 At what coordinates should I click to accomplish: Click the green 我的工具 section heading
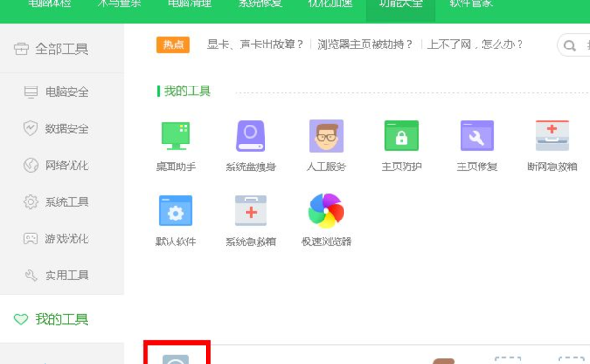[x=187, y=91]
